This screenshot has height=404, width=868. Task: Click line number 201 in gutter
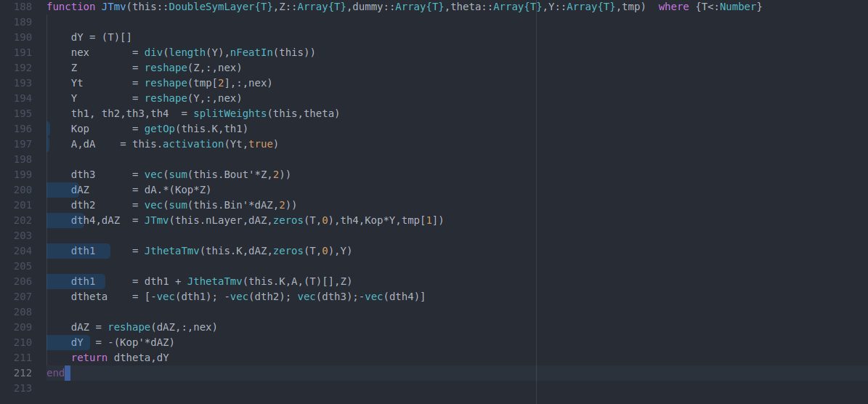click(x=23, y=205)
